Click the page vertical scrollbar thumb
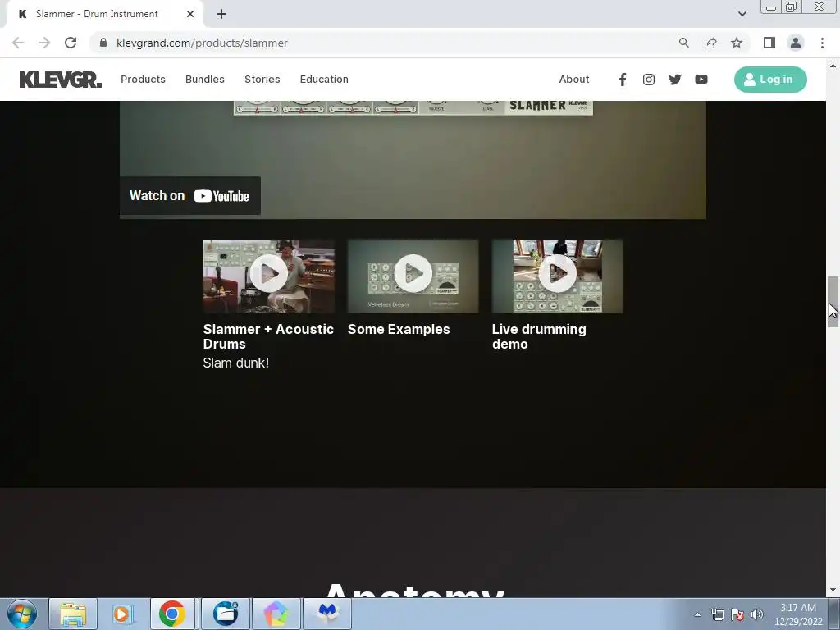The image size is (840, 630). (833, 302)
